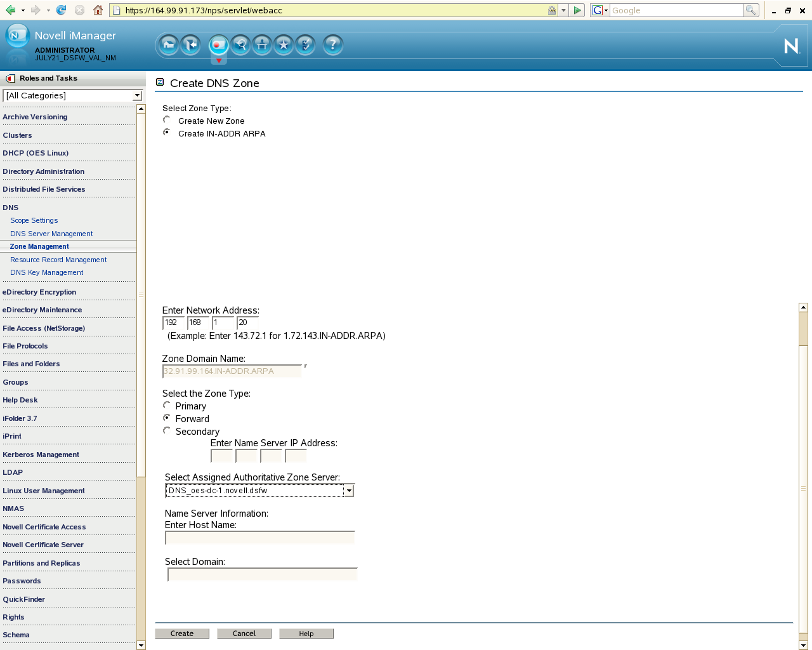812x650 pixels.
Task: Open the Forward button history dropdown arrow
Action: 48,10
